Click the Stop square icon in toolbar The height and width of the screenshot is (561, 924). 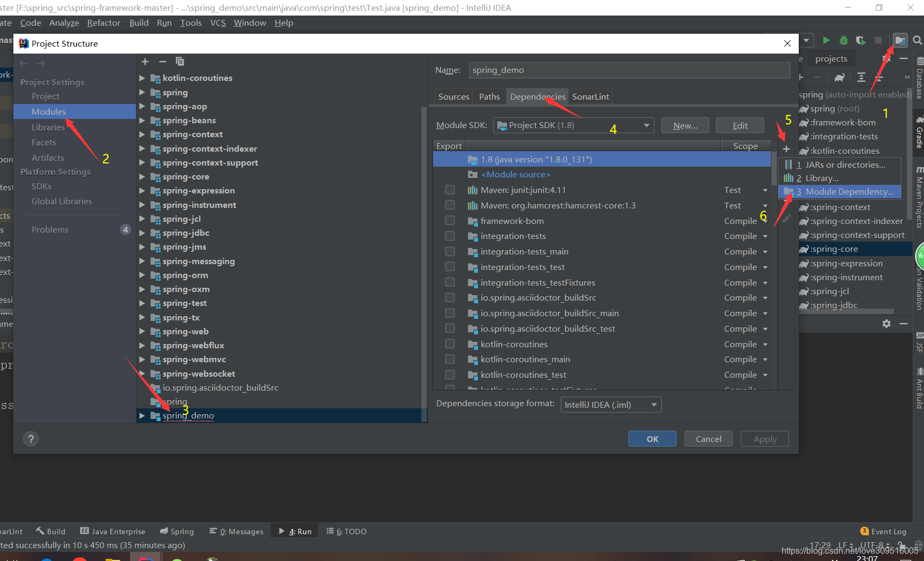[x=878, y=40]
